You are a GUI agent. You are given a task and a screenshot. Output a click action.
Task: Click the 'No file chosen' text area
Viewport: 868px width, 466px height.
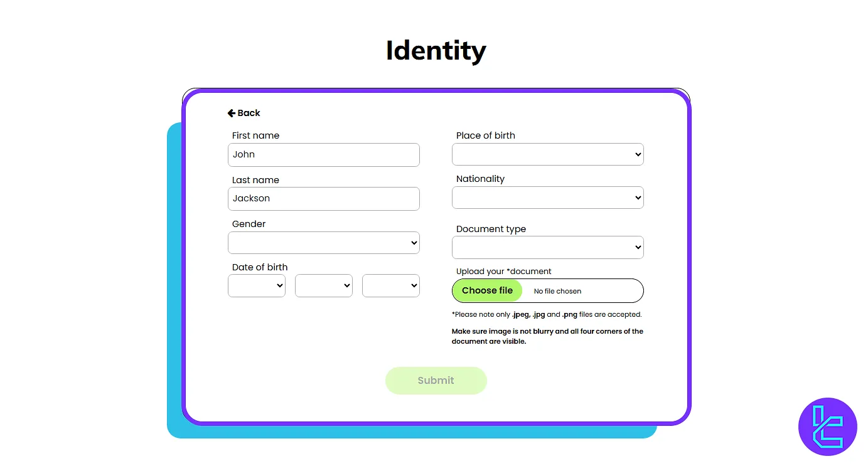557,290
